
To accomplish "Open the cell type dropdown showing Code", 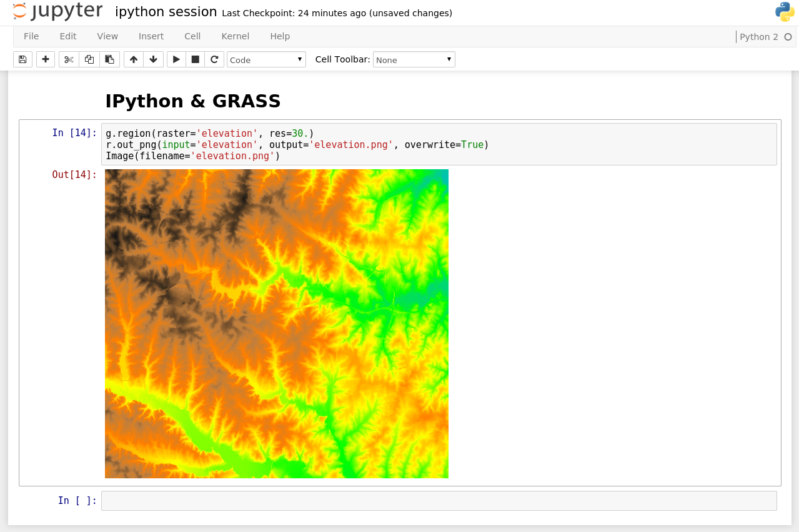I will (x=266, y=59).
